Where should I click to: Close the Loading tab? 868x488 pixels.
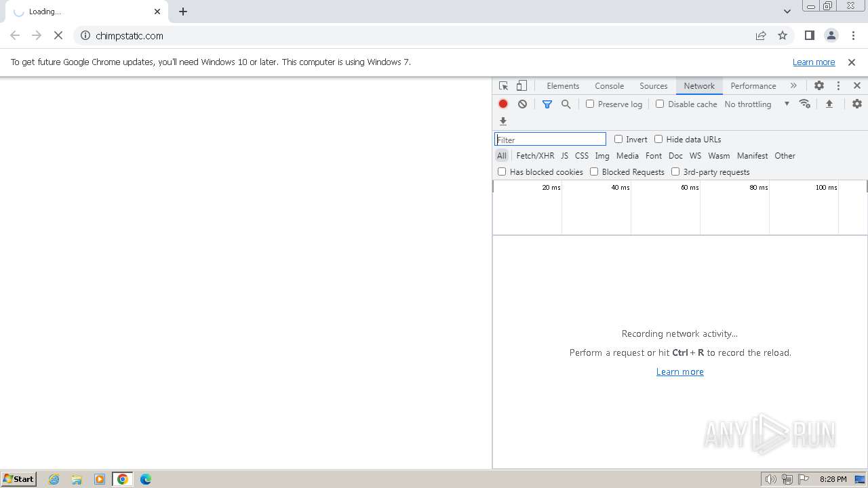[x=157, y=12]
